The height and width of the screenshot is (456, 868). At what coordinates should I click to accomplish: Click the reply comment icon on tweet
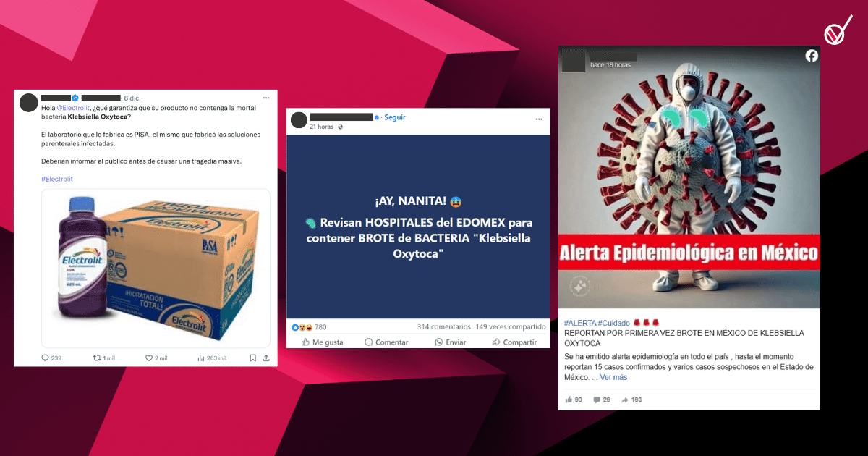[x=46, y=358]
